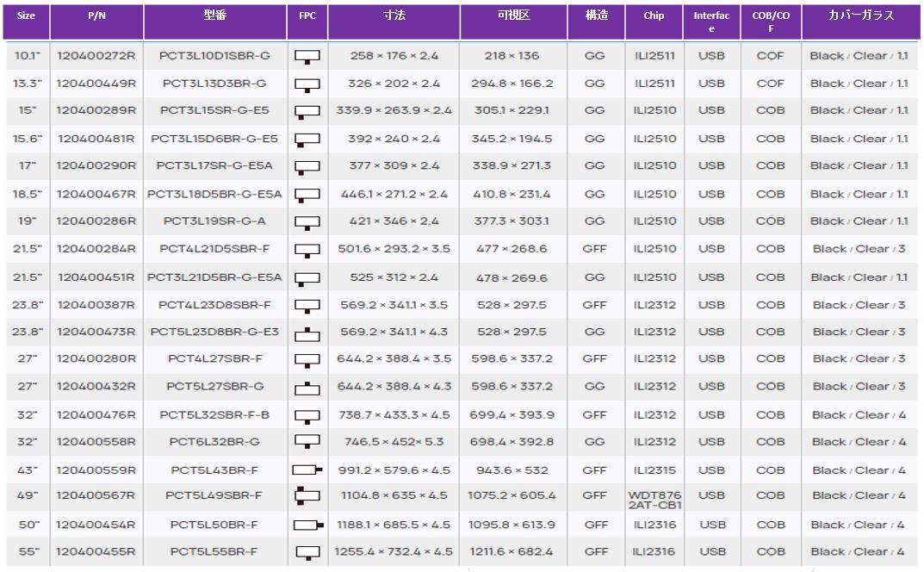Click the FPC icon for PCT5L32SBR-F-B
Screen dimensions: 924x572
(307, 417)
